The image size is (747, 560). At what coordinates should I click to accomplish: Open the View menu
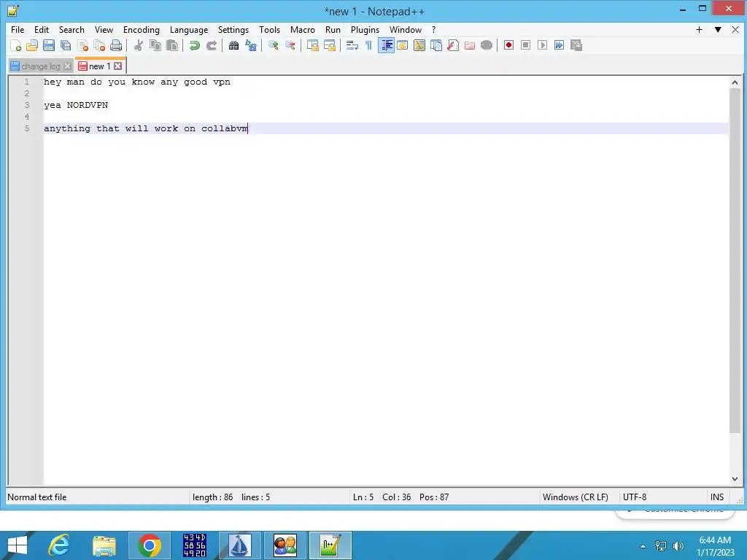point(104,29)
